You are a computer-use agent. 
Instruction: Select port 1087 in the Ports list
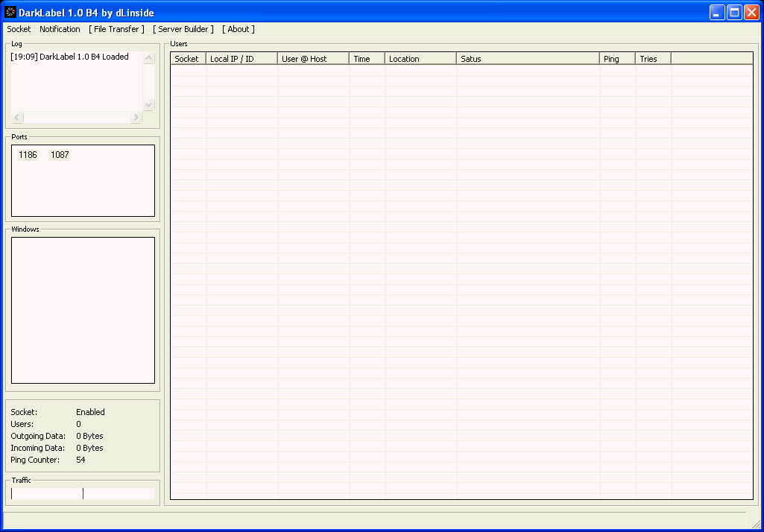[x=60, y=154]
